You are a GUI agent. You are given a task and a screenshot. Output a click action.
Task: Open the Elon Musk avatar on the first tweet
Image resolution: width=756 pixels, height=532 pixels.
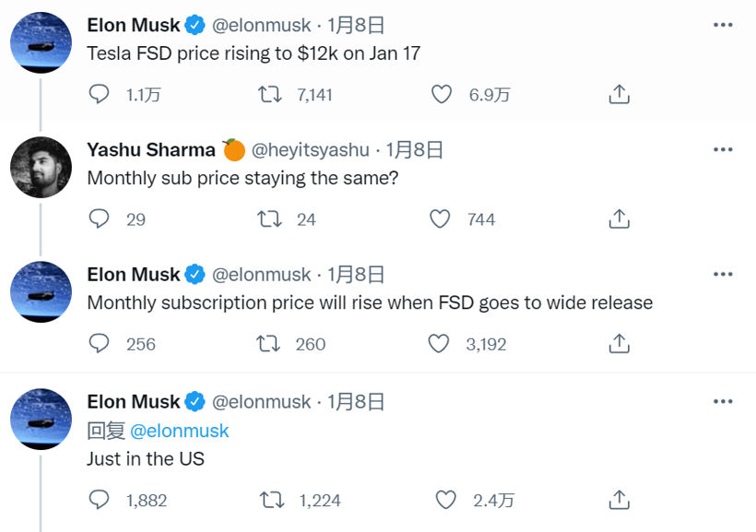[41, 42]
